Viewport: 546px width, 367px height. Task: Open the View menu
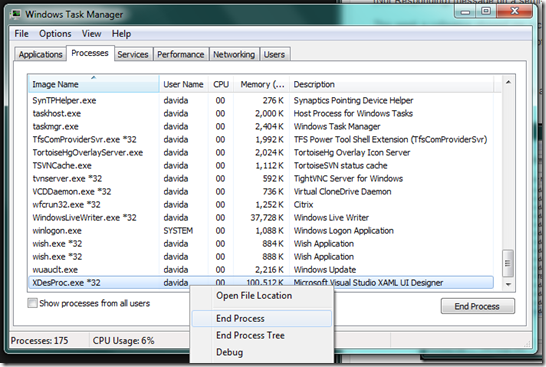tap(91, 34)
